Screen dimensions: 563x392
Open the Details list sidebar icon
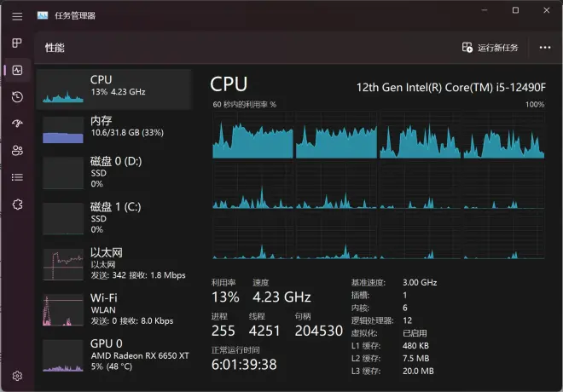[x=17, y=177]
